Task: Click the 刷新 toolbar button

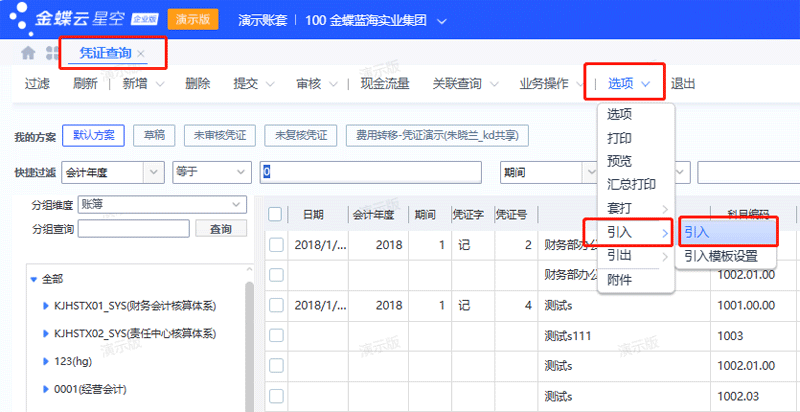Action: (85, 84)
